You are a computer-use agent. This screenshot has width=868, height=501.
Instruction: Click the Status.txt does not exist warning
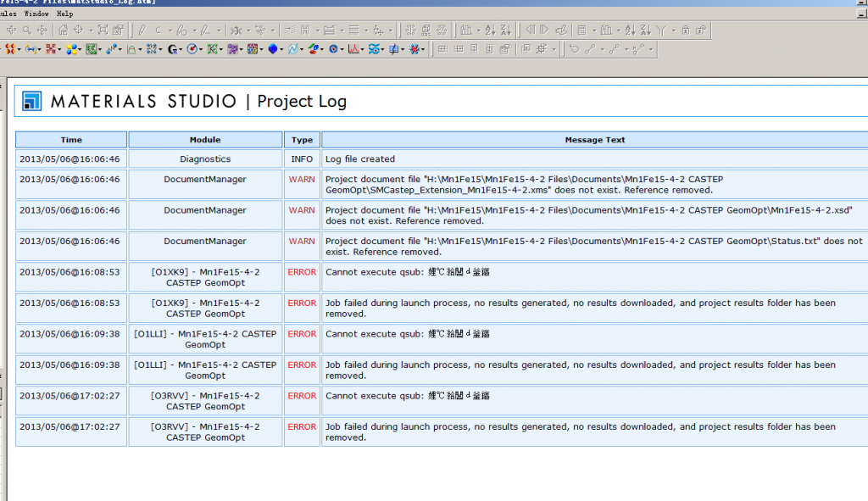(x=594, y=247)
